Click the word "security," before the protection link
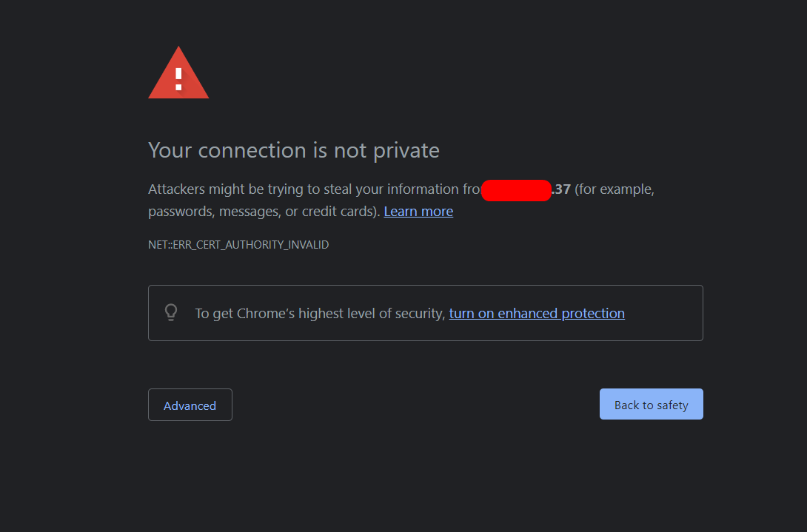This screenshot has height=532, width=807. (x=421, y=314)
